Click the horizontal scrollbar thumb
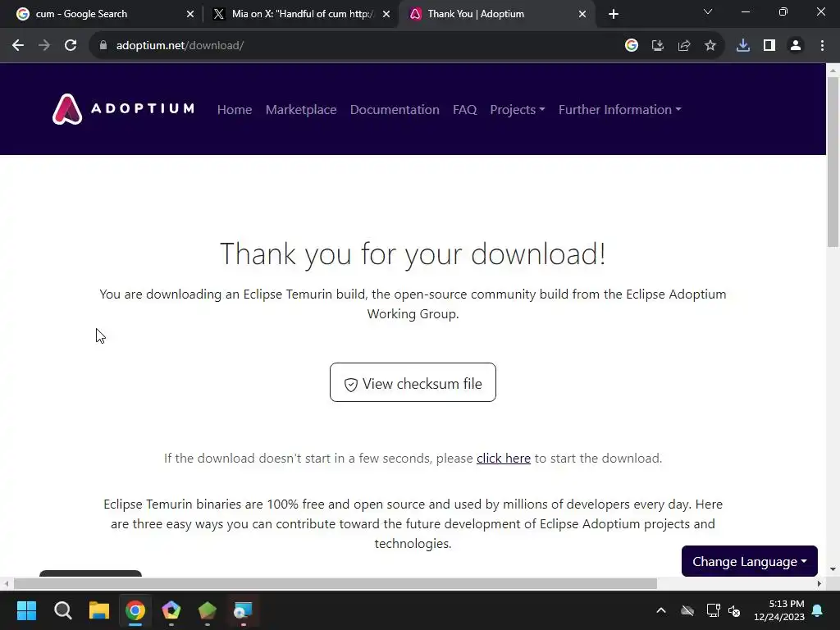 pyautogui.click(x=336, y=584)
